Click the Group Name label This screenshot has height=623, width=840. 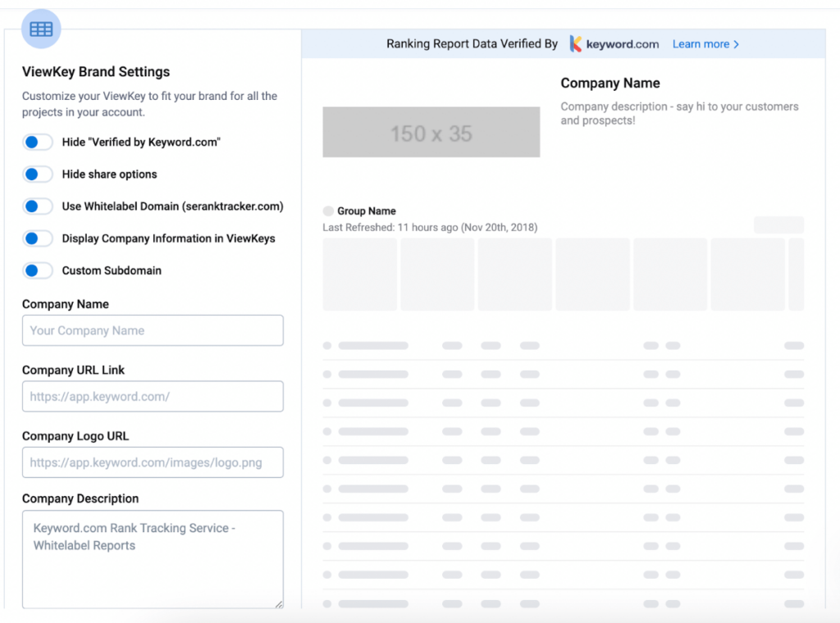click(x=366, y=211)
